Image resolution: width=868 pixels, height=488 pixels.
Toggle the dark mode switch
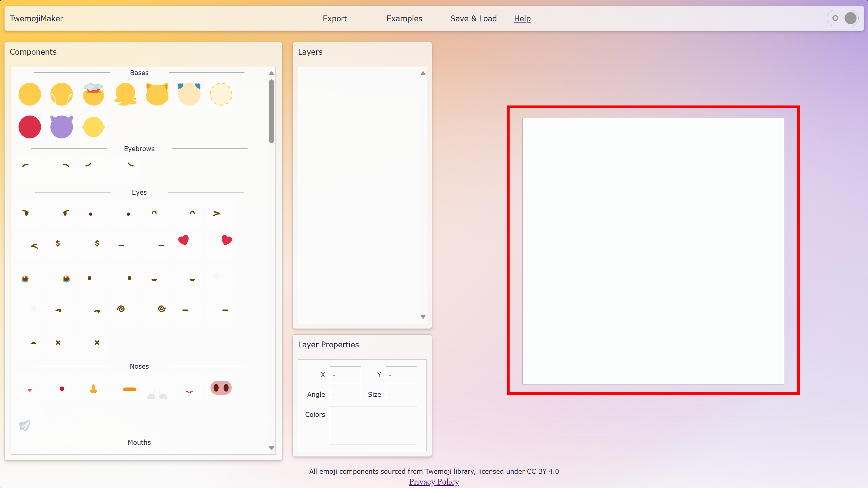point(842,18)
